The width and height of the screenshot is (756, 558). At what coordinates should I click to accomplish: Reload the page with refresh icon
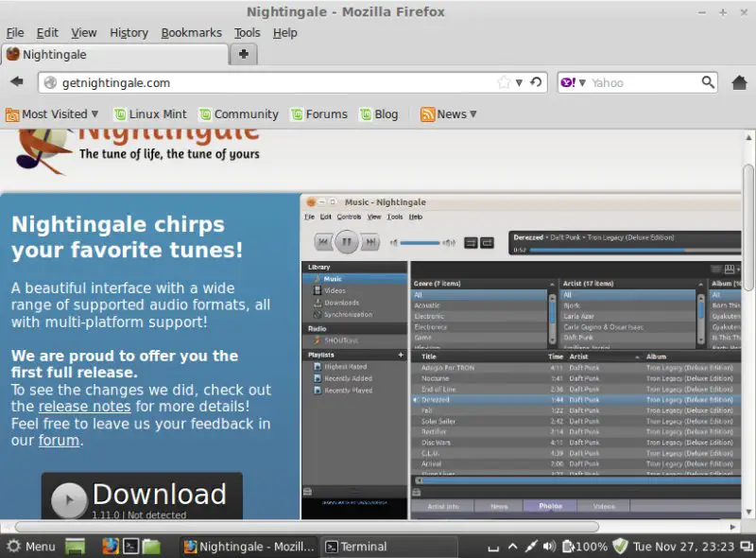[x=536, y=82]
